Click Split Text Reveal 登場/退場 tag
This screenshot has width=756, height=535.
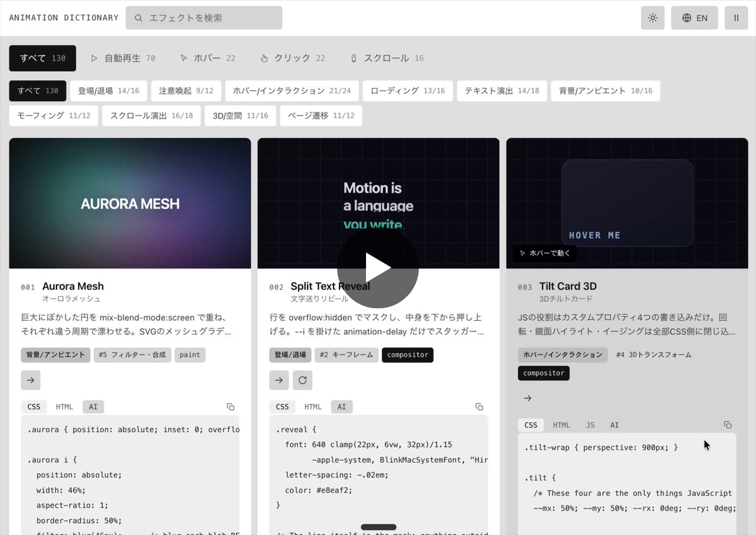coord(290,355)
